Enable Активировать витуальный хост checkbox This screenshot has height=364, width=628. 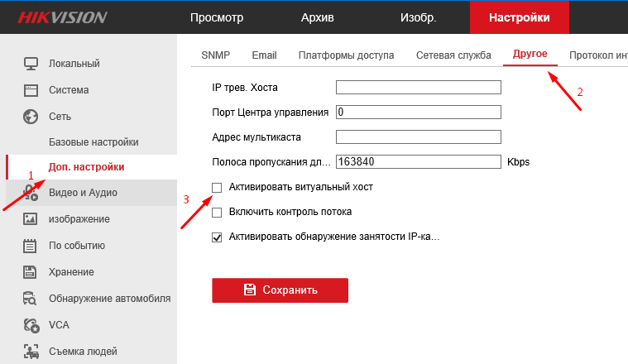click(x=218, y=188)
